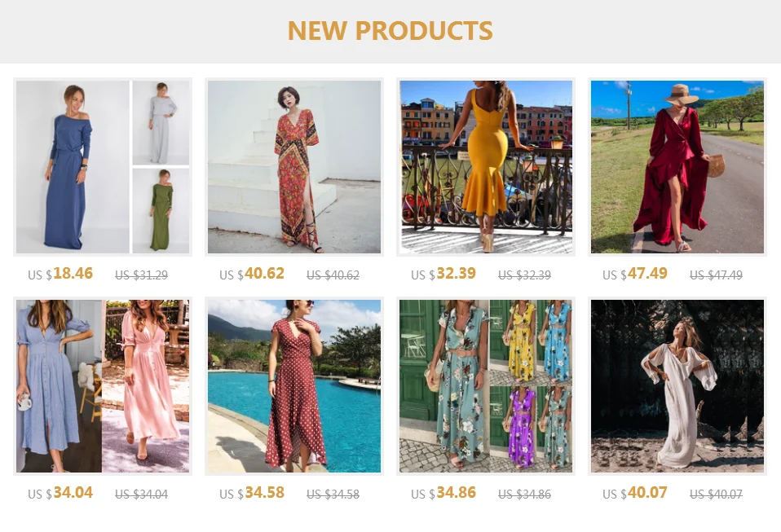Image resolution: width=781 pixels, height=532 pixels.
Task: Click the US $40.07 sale price
Action: click(634, 493)
